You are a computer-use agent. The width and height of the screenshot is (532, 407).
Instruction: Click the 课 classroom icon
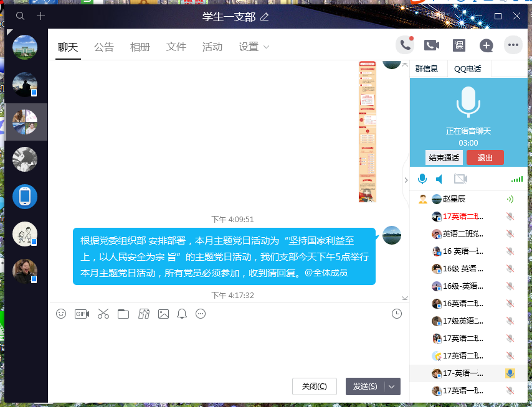point(459,45)
